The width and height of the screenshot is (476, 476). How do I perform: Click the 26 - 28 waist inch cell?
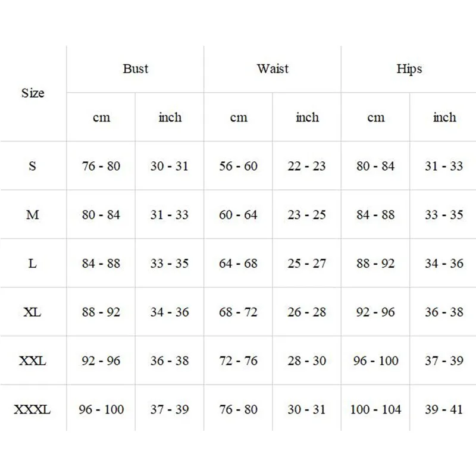pyautogui.click(x=306, y=312)
